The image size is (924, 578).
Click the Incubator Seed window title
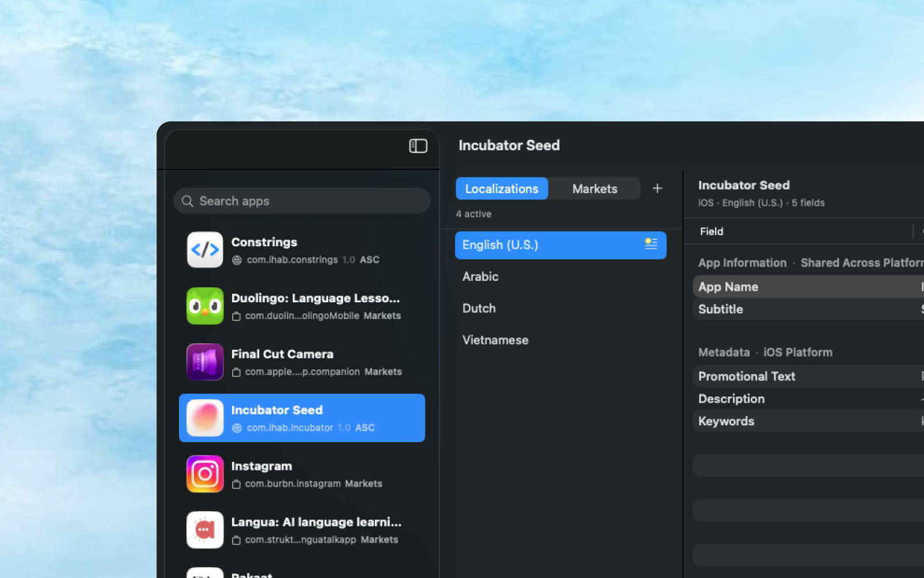(509, 146)
